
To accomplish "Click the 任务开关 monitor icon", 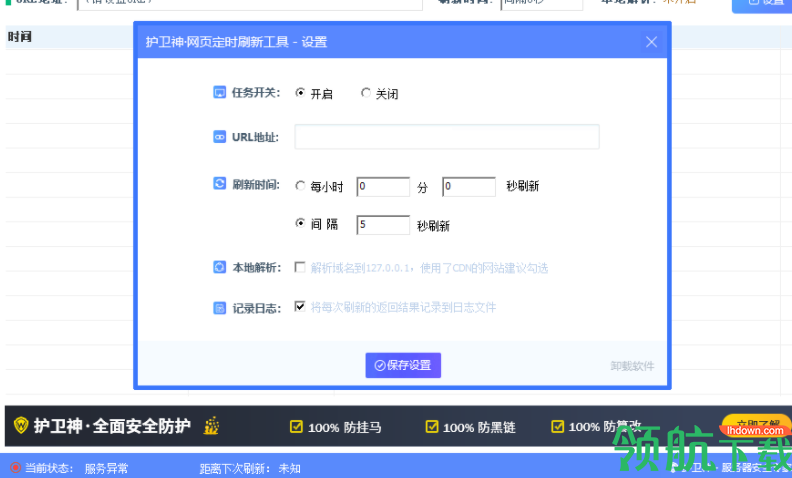I will click(x=219, y=92).
